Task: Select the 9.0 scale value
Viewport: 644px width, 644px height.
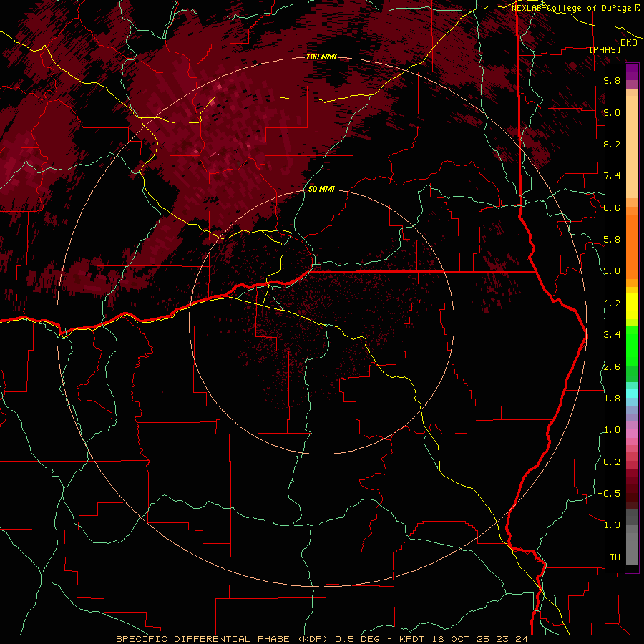Action: [x=612, y=112]
